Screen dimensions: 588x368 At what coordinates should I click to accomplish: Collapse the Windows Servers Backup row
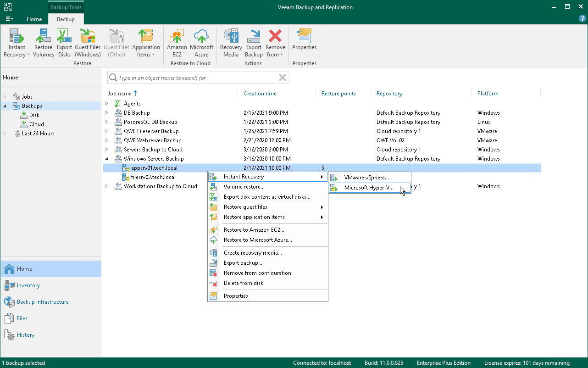(107, 159)
